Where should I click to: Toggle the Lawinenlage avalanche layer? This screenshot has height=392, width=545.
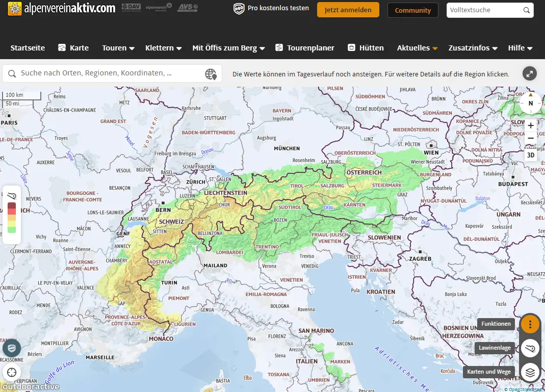(x=530, y=348)
